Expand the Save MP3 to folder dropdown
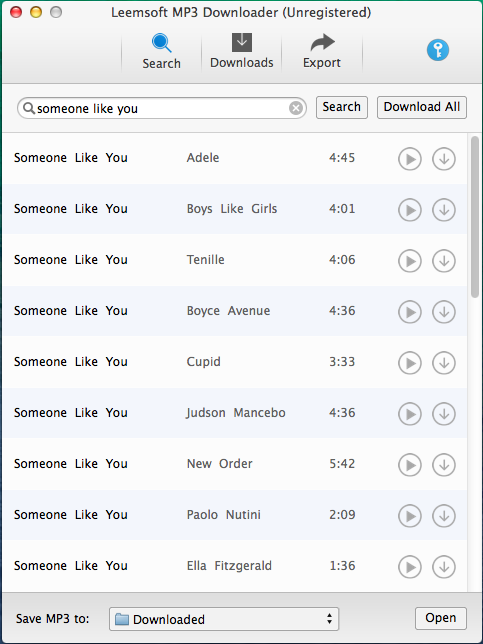483x644 pixels. [224, 619]
